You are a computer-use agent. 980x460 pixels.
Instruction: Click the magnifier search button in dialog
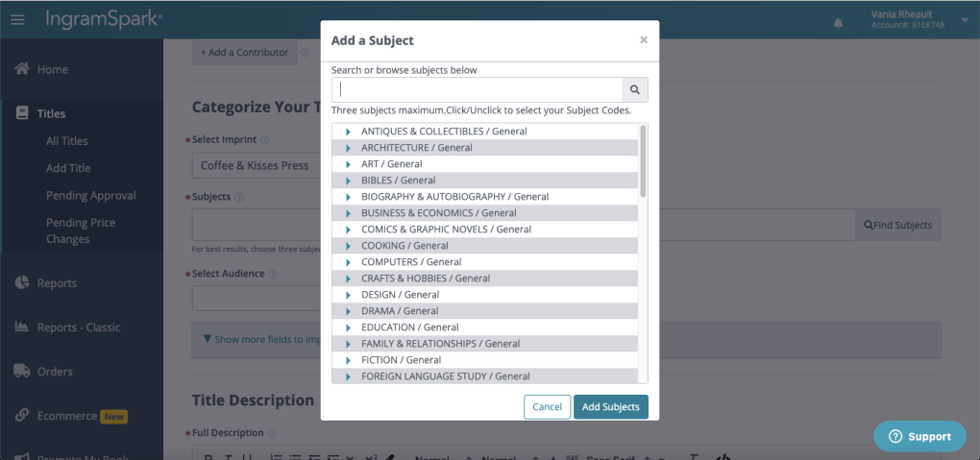coord(635,89)
